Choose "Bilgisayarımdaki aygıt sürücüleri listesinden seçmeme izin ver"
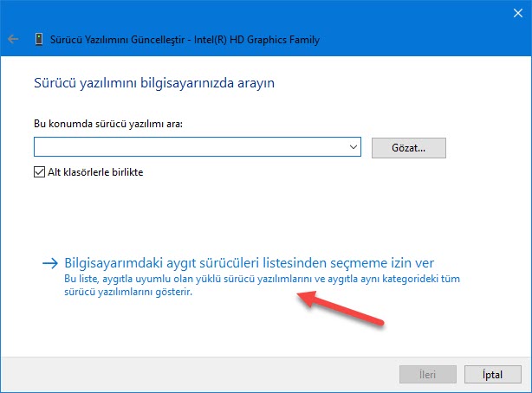 [249, 263]
